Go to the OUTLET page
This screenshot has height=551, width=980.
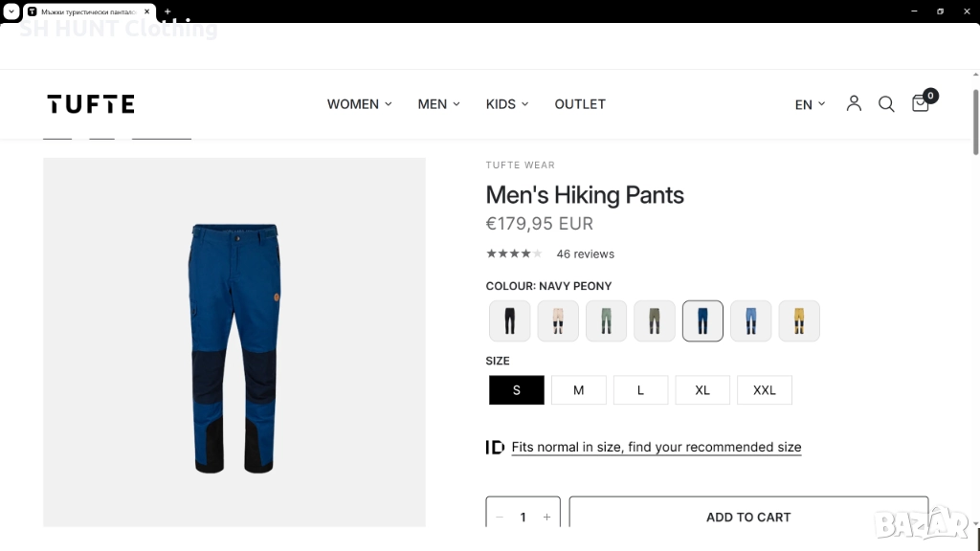click(x=580, y=104)
